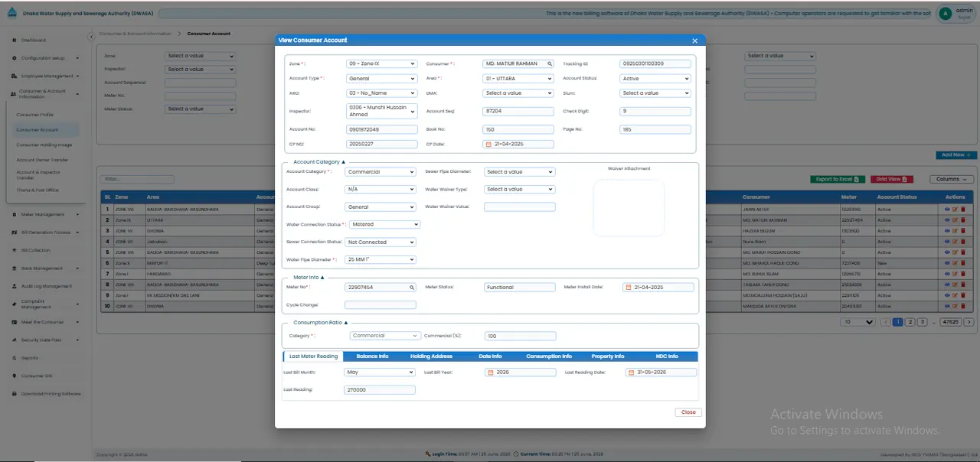Collapse the Meter Info section
This screenshot has width=980, height=462.
(309, 277)
